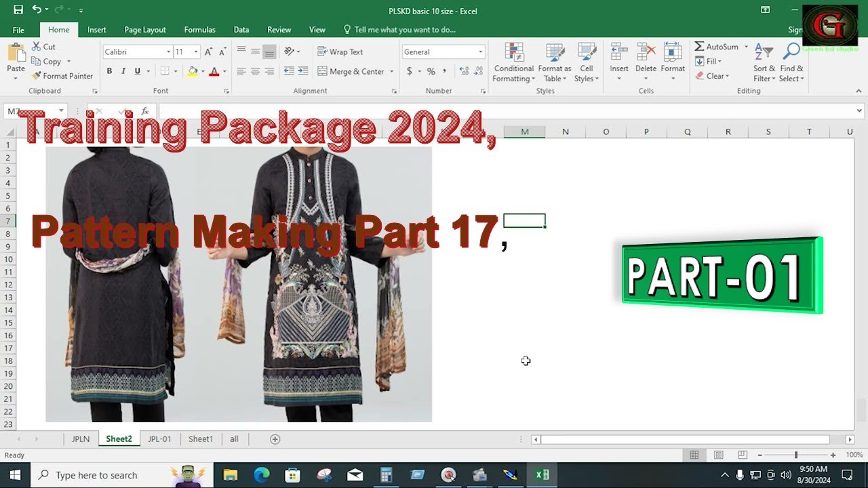Toggle Middle Align vertical alignment
The width and height of the screenshot is (868, 488).
pos(255,52)
